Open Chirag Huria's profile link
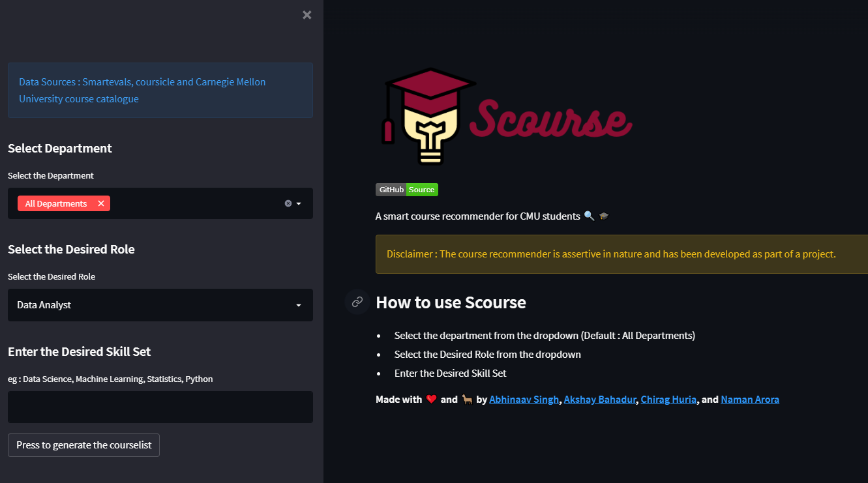This screenshot has width=868, height=483. (x=669, y=399)
